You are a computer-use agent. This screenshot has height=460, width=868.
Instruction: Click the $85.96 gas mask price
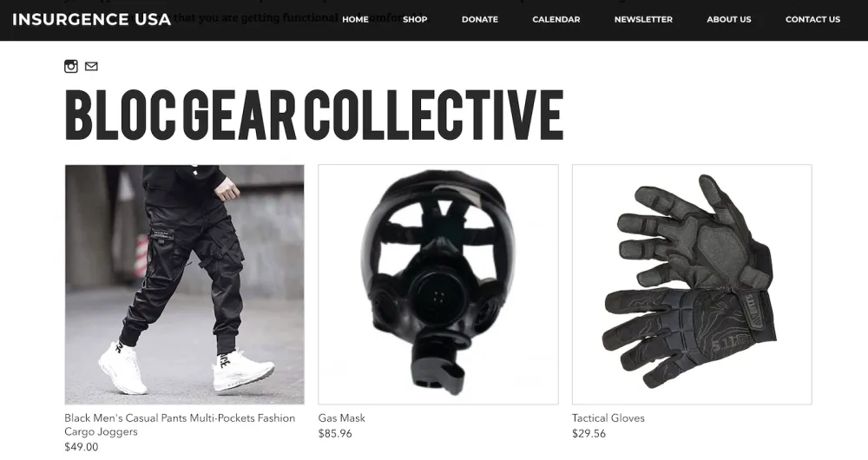pyautogui.click(x=335, y=433)
